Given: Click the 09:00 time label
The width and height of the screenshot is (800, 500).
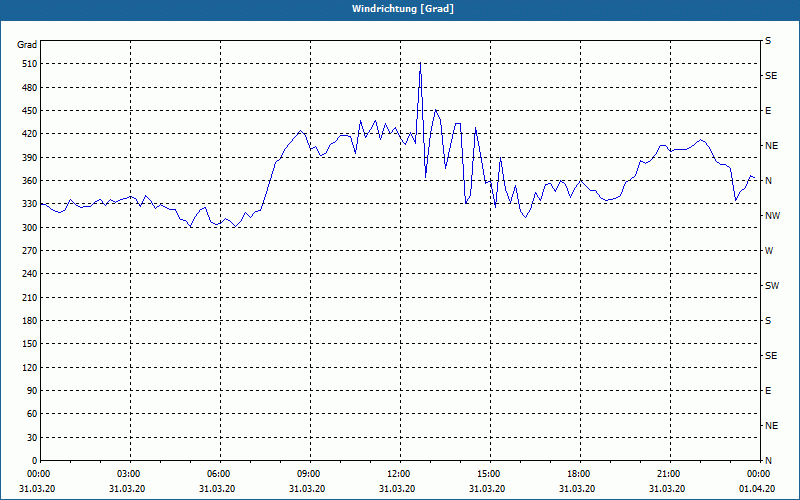Looking at the screenshot, I should pyautogui.click(x=310, y=474).
